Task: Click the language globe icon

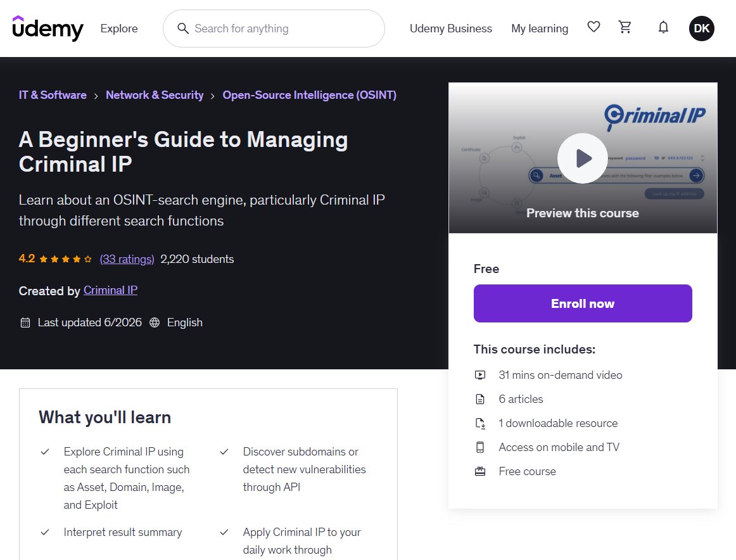Action: coord(155,322)
